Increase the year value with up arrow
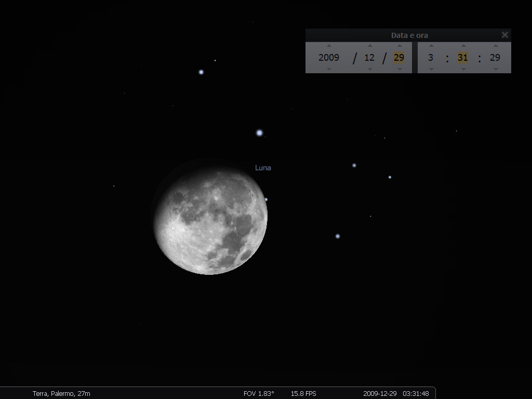The width and height of the screenshot is (532, 399). [x=329, y=46]
